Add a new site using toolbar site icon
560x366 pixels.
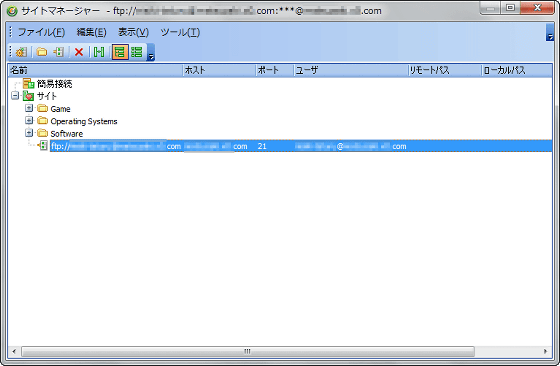pyautogui.click(x=59, y=52)
